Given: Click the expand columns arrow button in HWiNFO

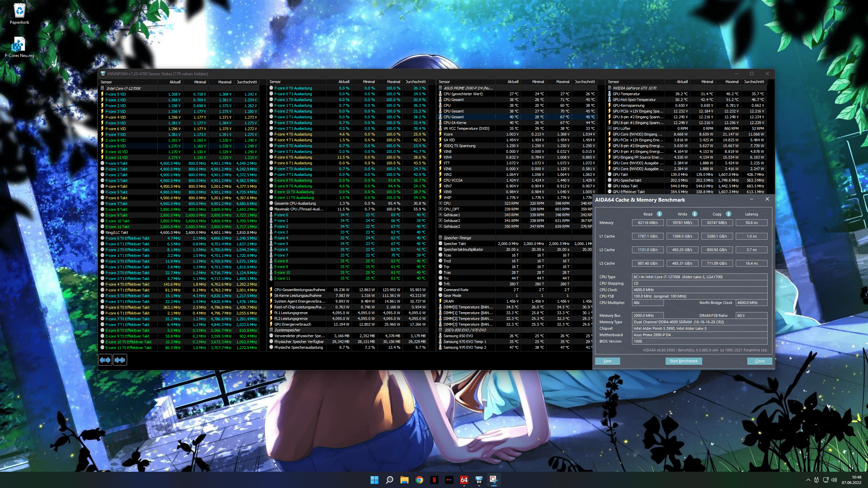Looking at the screenshot, I should point(105,360).
